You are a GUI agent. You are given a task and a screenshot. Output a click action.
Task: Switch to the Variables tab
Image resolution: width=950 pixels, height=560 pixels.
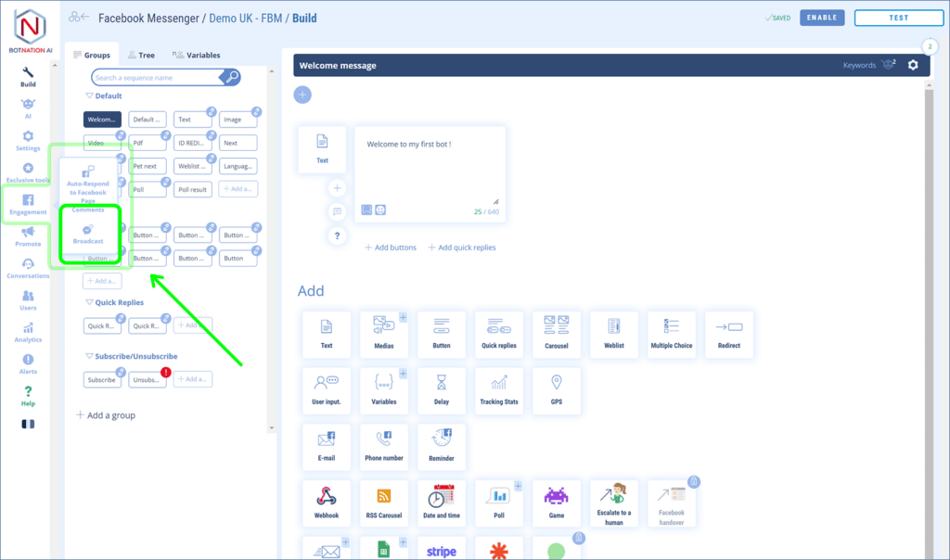[x=198, y=56]
